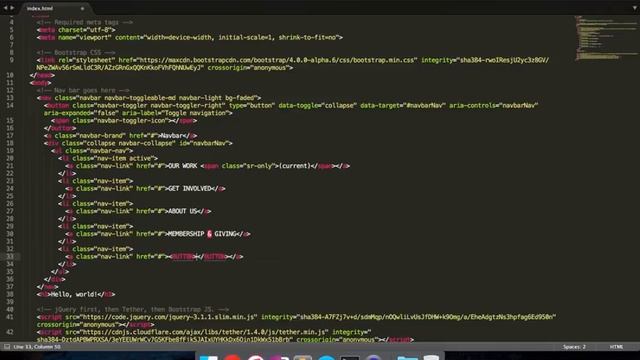Click line number 33 in gutter
This screenshot has height=360, width=640.
pos(10,257)
